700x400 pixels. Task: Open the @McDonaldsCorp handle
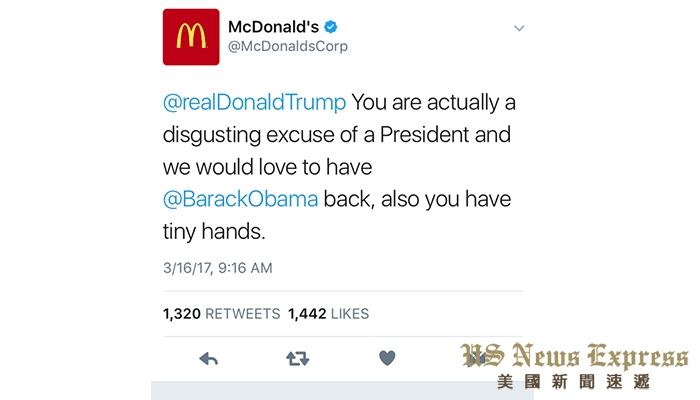pyautogui.click(x=288, y=46)
